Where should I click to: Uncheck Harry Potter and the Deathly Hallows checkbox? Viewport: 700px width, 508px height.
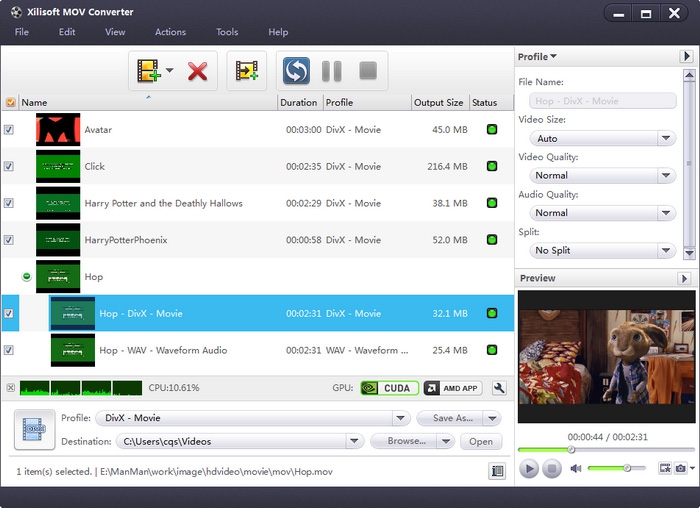coord(8,203)
